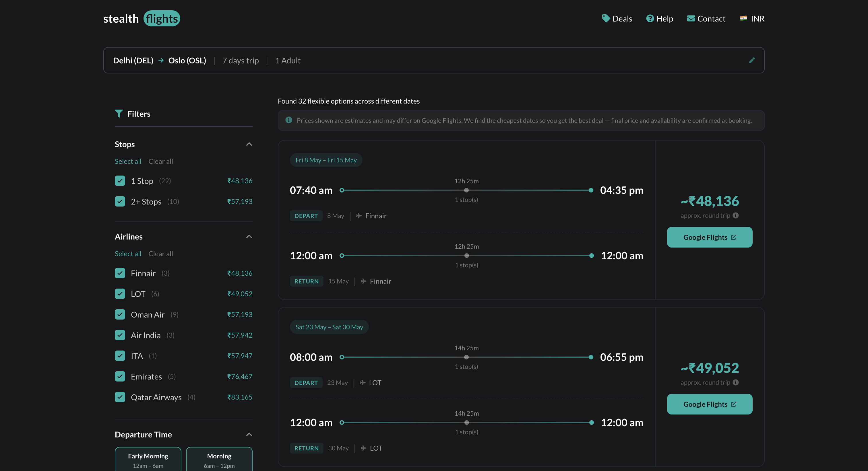The height and width of the screenshot is (471, 868).
Task: Click the stealth flights logo
Action: 142,19
